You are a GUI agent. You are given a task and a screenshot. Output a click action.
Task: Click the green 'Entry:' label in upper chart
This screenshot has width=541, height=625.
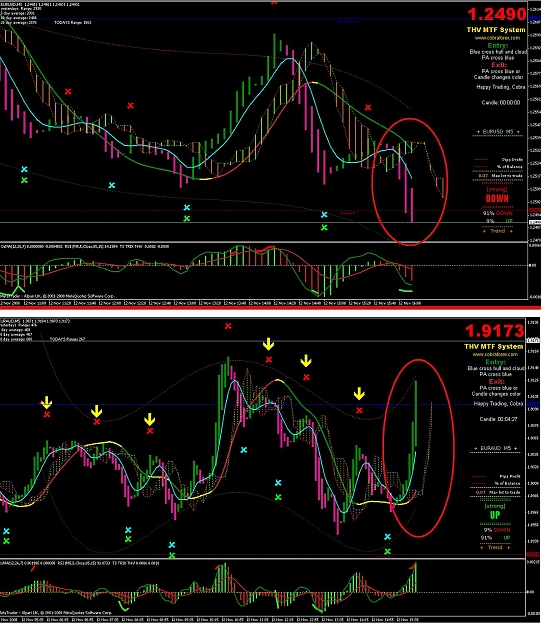(498, 45)
